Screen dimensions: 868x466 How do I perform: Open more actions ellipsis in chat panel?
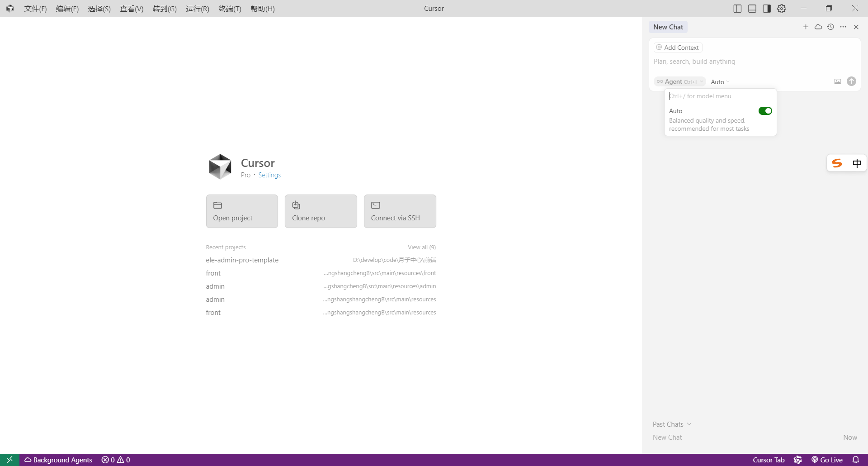tap(843, 27)
